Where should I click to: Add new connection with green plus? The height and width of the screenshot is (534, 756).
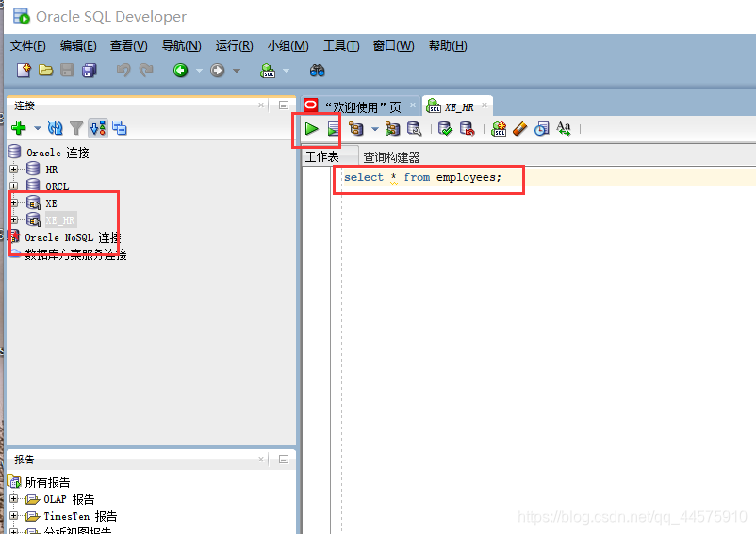tap(18, 128)
